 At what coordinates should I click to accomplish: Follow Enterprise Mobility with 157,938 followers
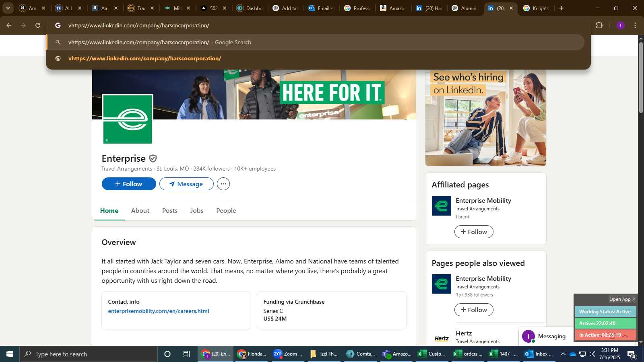pos(474,310)
